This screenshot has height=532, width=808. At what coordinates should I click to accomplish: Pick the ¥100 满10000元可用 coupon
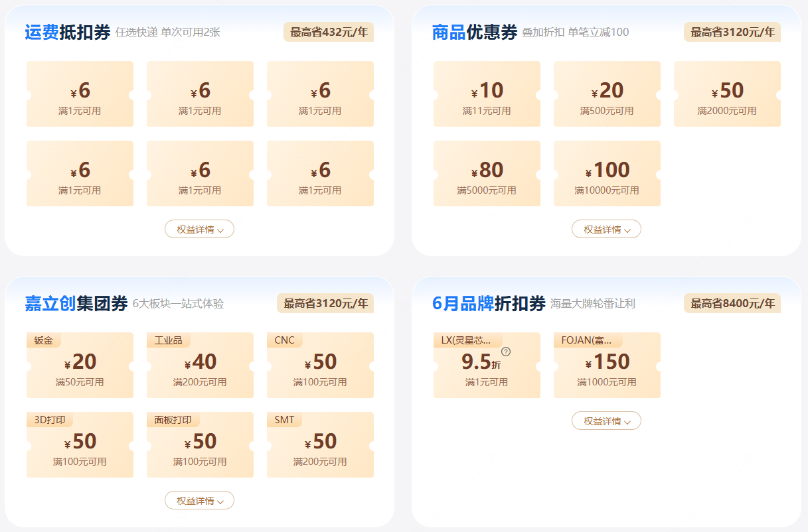(607, 174)
